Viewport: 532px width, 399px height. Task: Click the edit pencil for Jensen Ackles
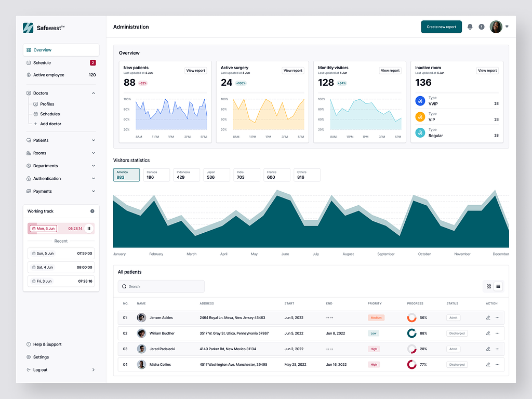click(x=488, y=318)
